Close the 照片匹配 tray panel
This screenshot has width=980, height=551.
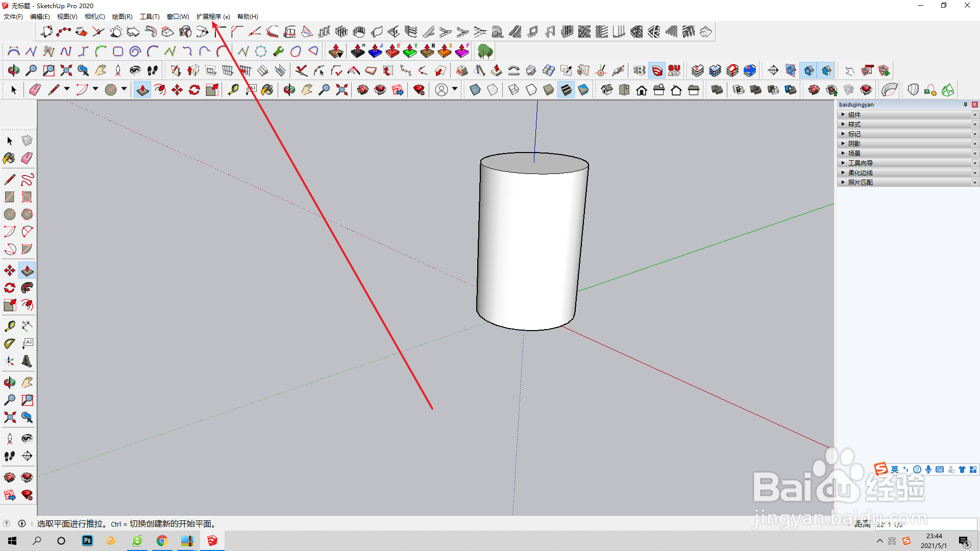click(x=975, y=183)
